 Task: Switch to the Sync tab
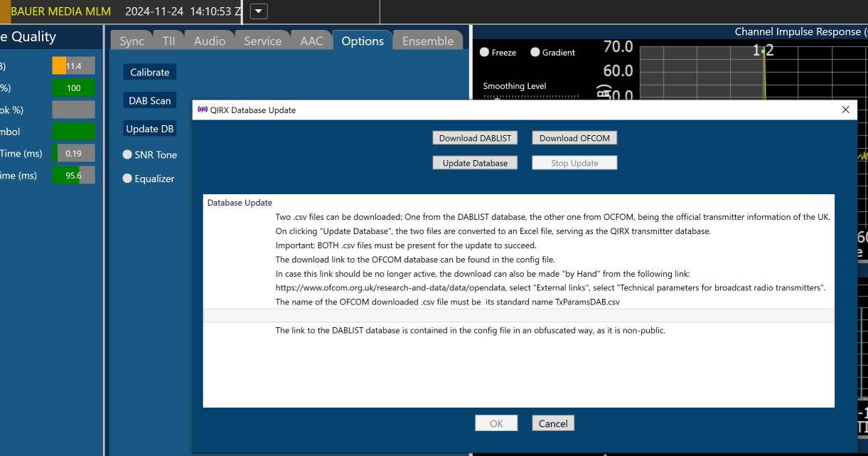[x=132, y=41]
